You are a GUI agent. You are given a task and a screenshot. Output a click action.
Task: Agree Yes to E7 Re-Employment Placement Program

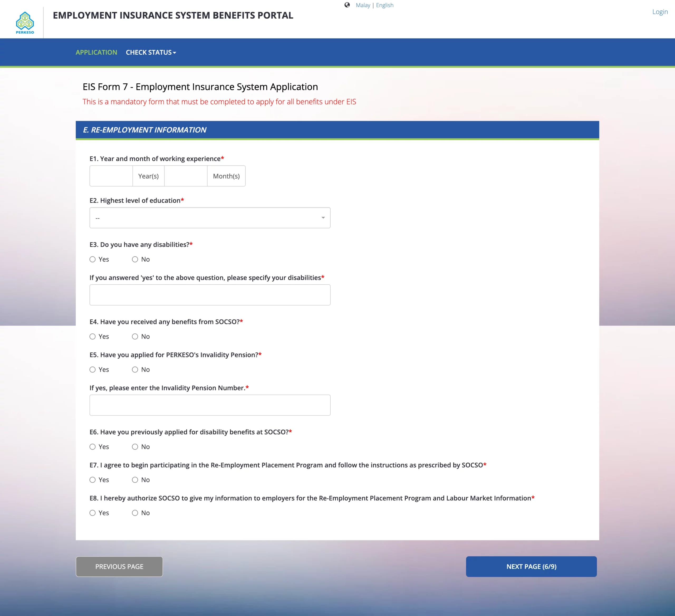pos(93,480)
